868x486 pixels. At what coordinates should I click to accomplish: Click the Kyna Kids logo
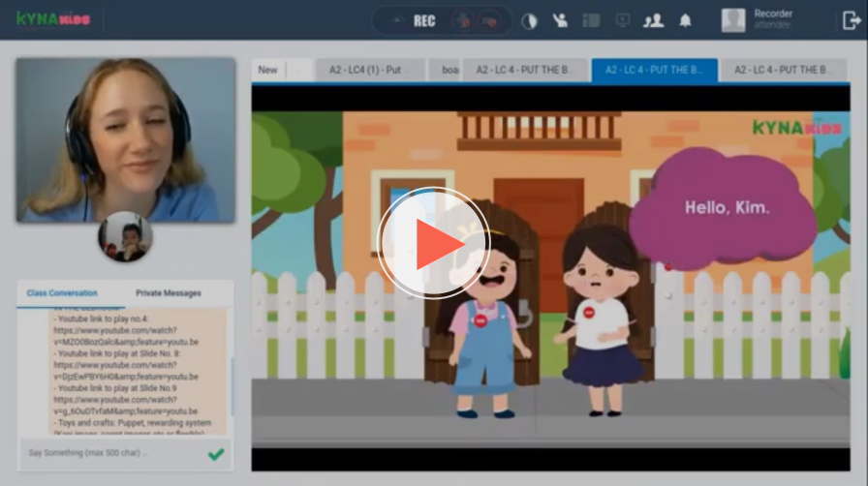pyautogui.click(x=53, y=19)
